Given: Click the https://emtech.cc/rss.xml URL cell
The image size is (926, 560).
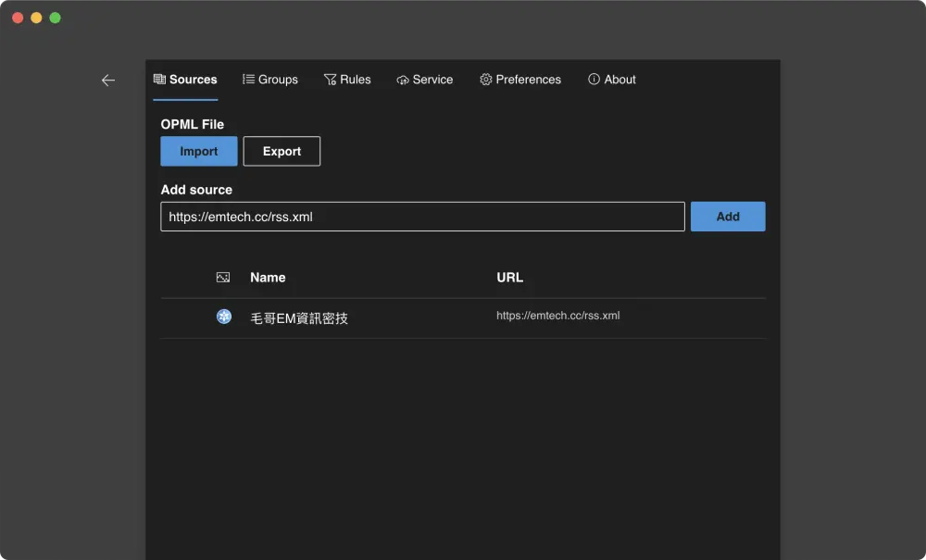Looking at the screenshot, I should pyautogui.click(x=558, y=316).
